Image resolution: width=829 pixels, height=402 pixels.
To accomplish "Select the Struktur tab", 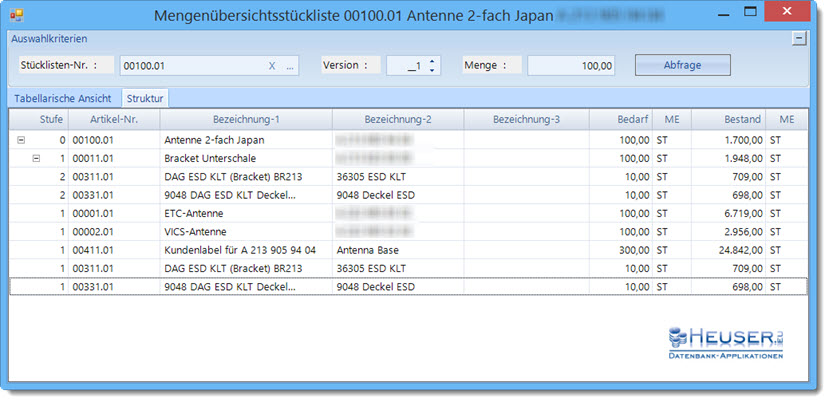I will pos(145,99).
